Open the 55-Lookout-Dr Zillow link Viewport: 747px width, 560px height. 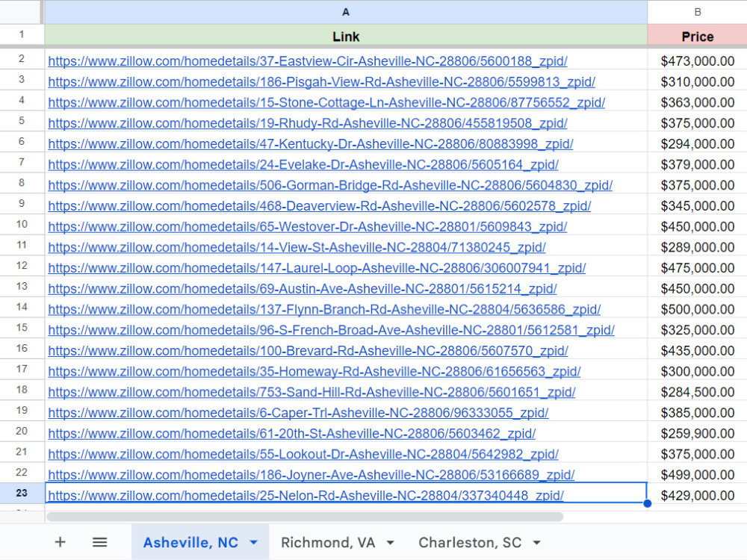point(303,454)
